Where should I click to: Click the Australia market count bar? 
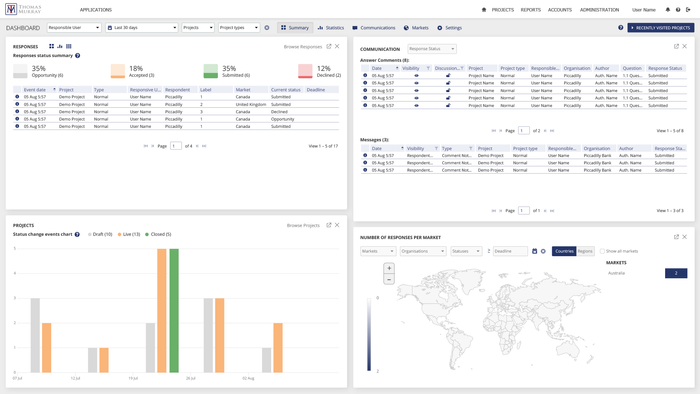(676, 273)
